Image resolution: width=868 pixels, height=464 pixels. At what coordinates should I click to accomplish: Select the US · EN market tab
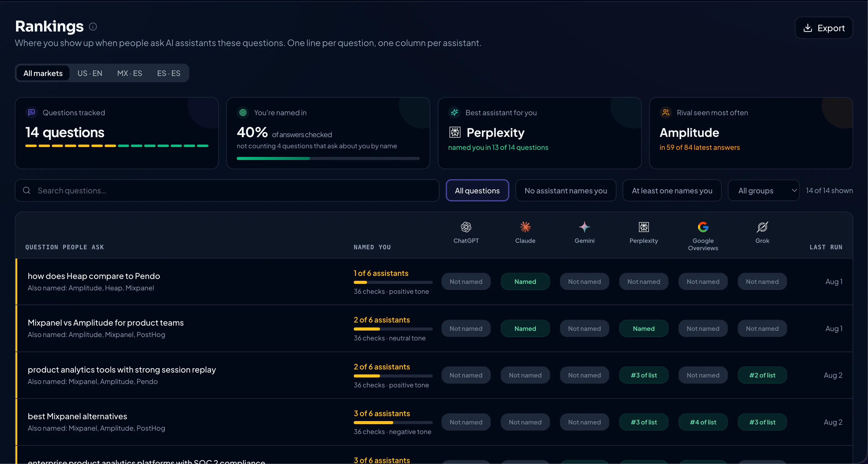(x=90, y=73)
